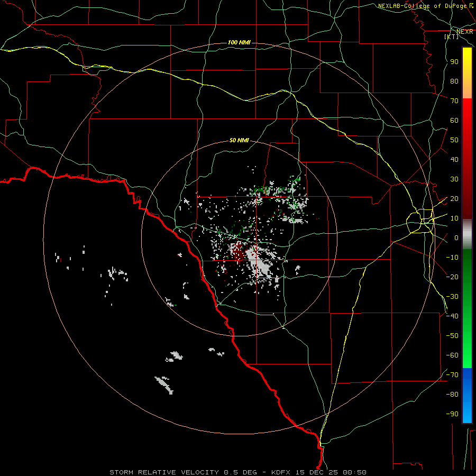Click the [KT] units label
The image size is (476, 476).
452,36
